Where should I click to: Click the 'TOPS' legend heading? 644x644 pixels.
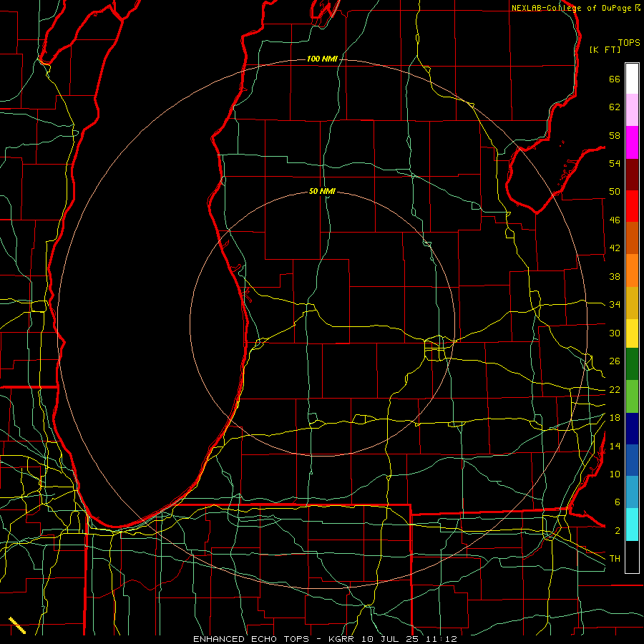tap(629, 43)
